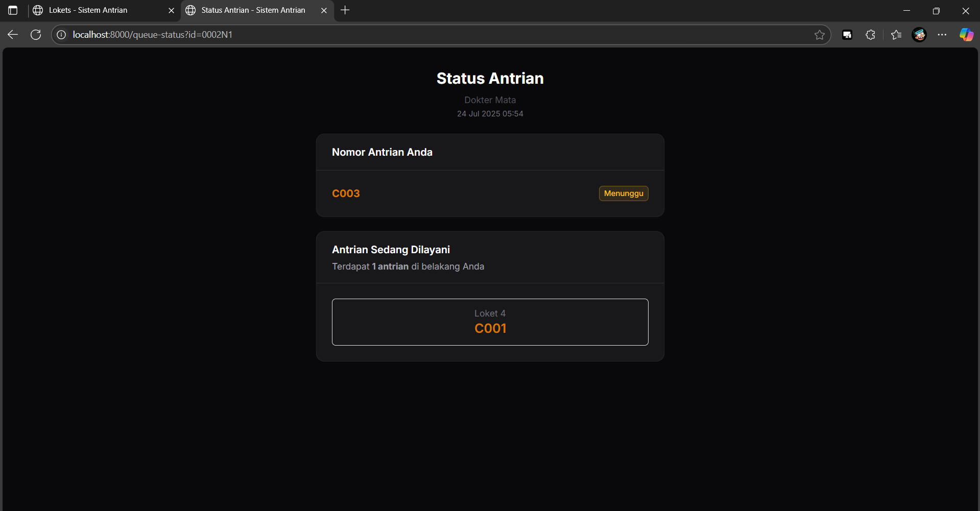Click the C003 queue number
The image size is (980, 511).
click(346, 193)
